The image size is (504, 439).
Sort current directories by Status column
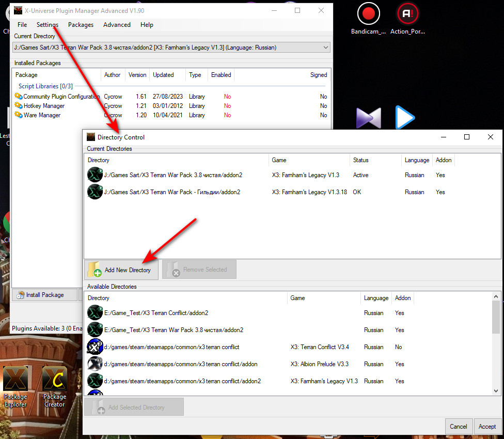375,160
